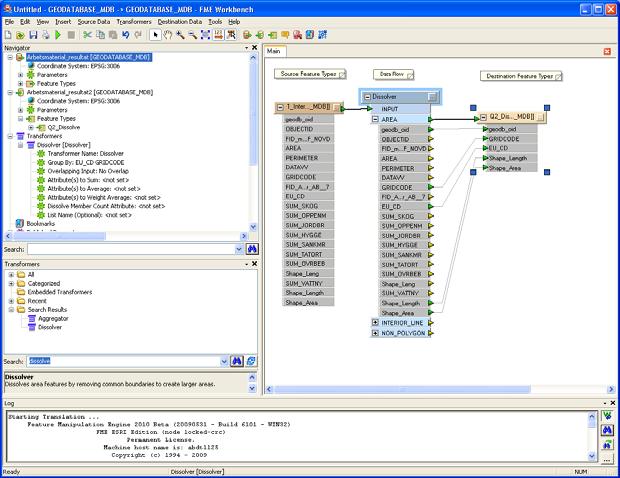
Task: Open the transformer search dropdown arrow
Action: (224, 361)
